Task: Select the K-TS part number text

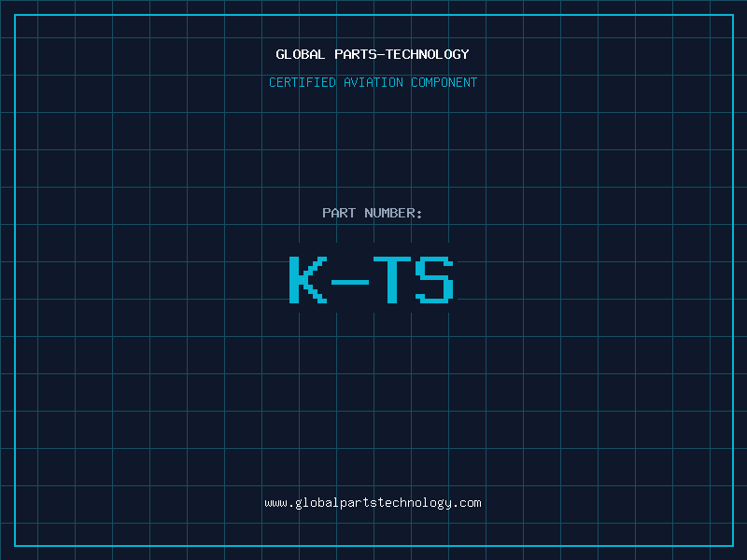Action: pyautogui.click(x=372, y=279)
